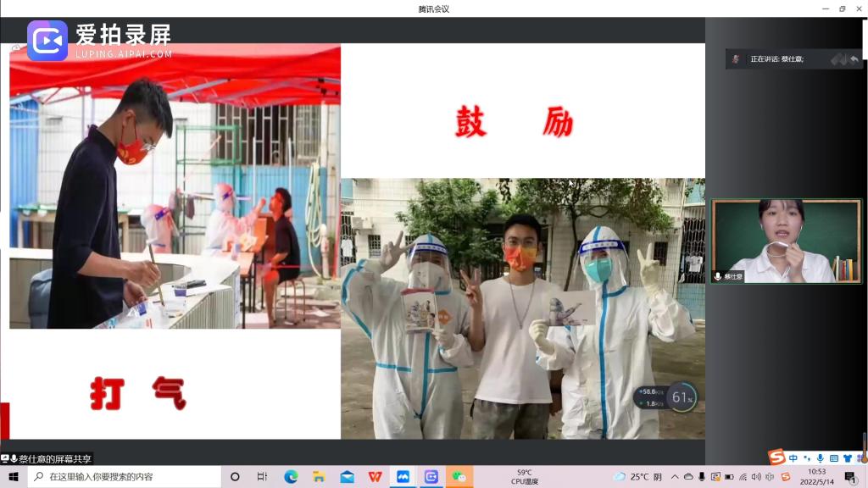
Task: Open the notification center icon
Action: 850,477
